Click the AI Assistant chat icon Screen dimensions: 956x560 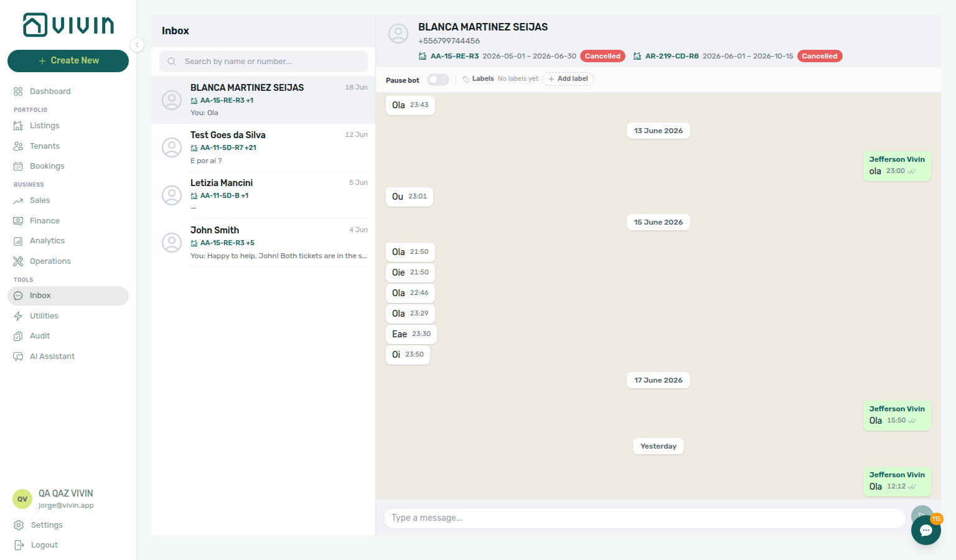coord(18,357)
